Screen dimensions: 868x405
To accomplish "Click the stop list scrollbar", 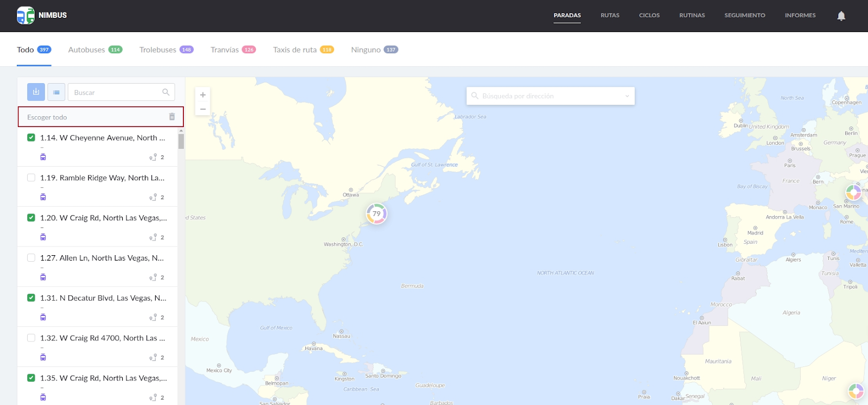I will [x=181, y=141].
